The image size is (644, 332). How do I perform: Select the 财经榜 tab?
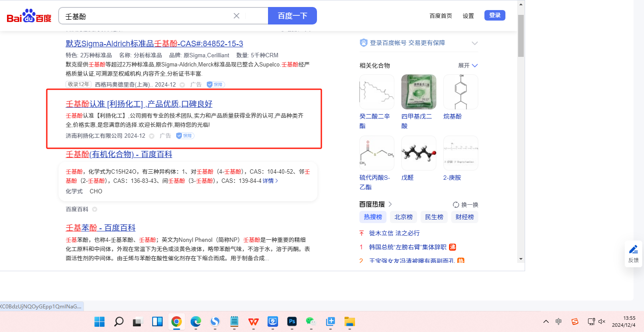(464, 217)
